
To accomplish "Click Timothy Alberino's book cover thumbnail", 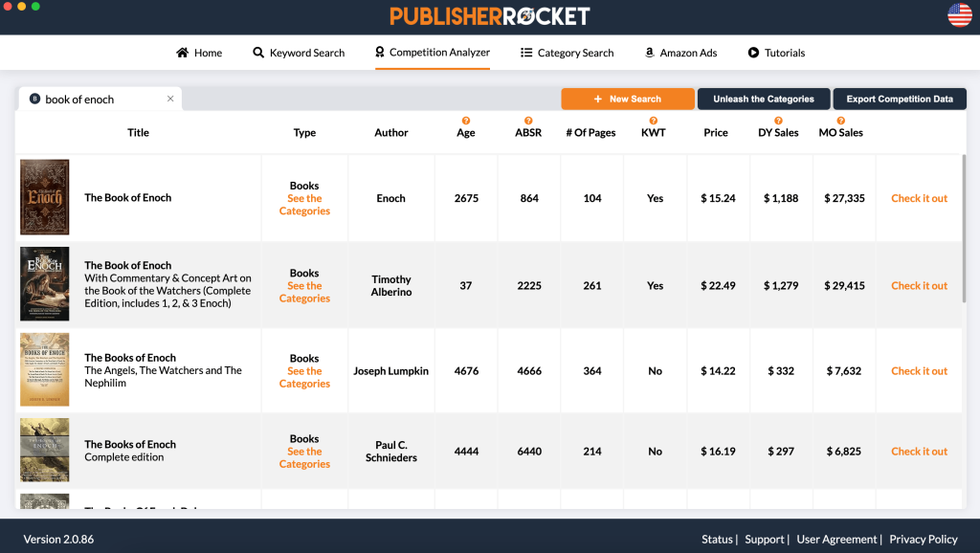I will tap(44, 284).
